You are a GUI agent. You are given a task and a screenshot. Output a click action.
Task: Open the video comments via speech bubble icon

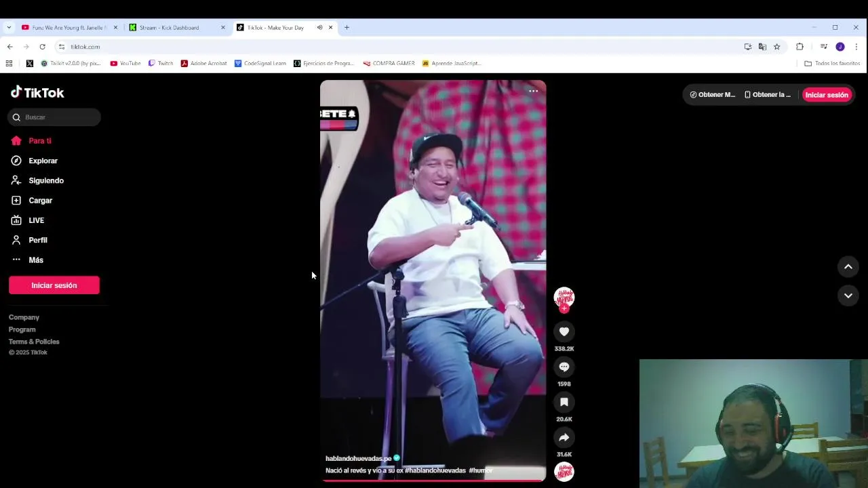564,367
